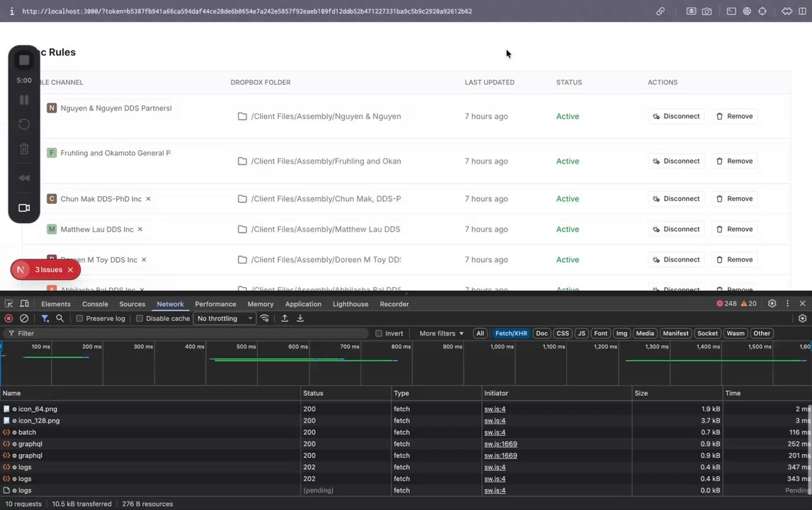The height and width of the screenshot is (510, 812).
Task: Open the network search magnifier
Action: [60, 319]
